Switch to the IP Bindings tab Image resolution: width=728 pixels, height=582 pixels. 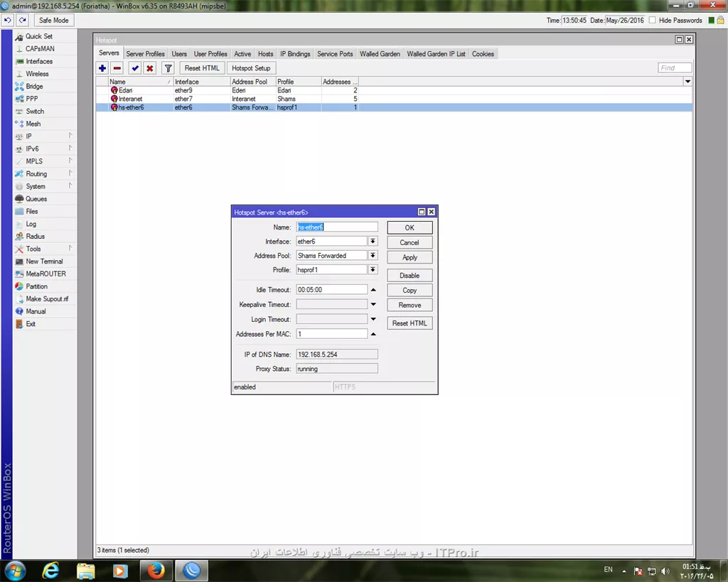pyautogui.click(x=295, y=54)
